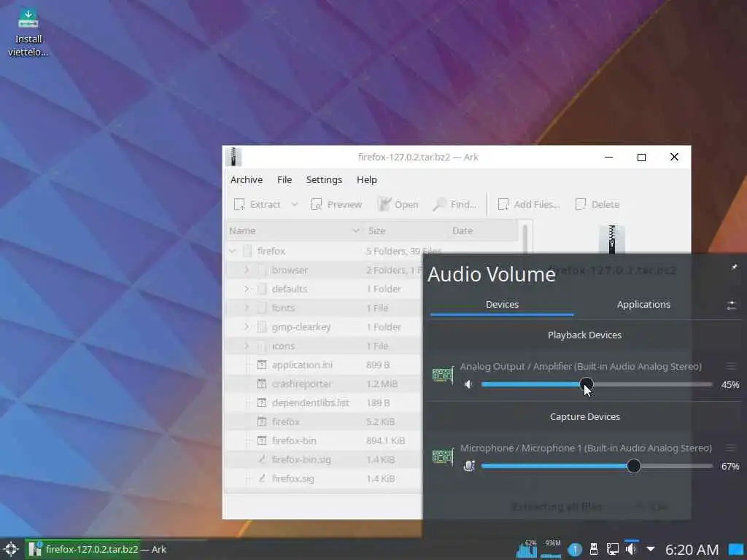This screenshot has width=747, height=560.
Task: Click the blue notifications tray icon
Action: pyautogui.click(x=575, y=550)
